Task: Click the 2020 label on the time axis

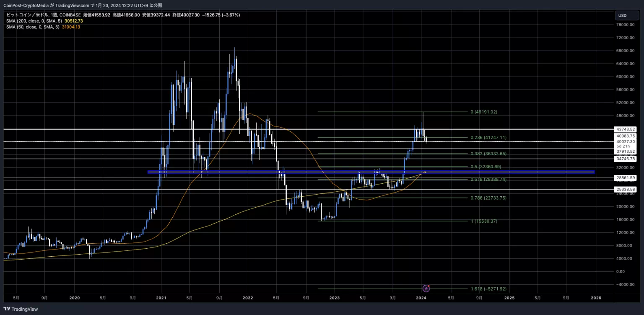Action: [74, 298]
